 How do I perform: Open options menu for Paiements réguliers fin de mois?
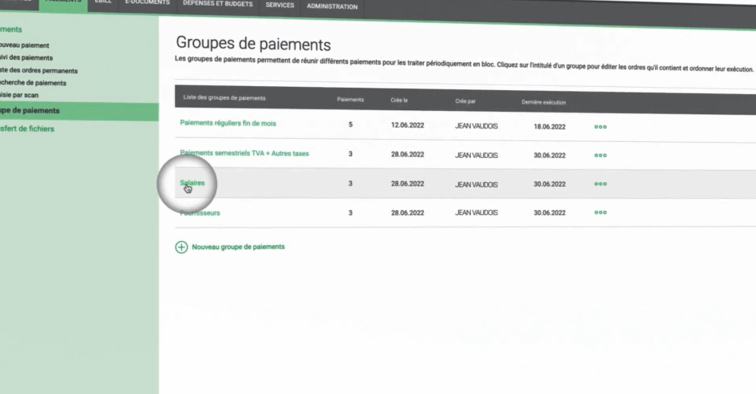(600, 127)
